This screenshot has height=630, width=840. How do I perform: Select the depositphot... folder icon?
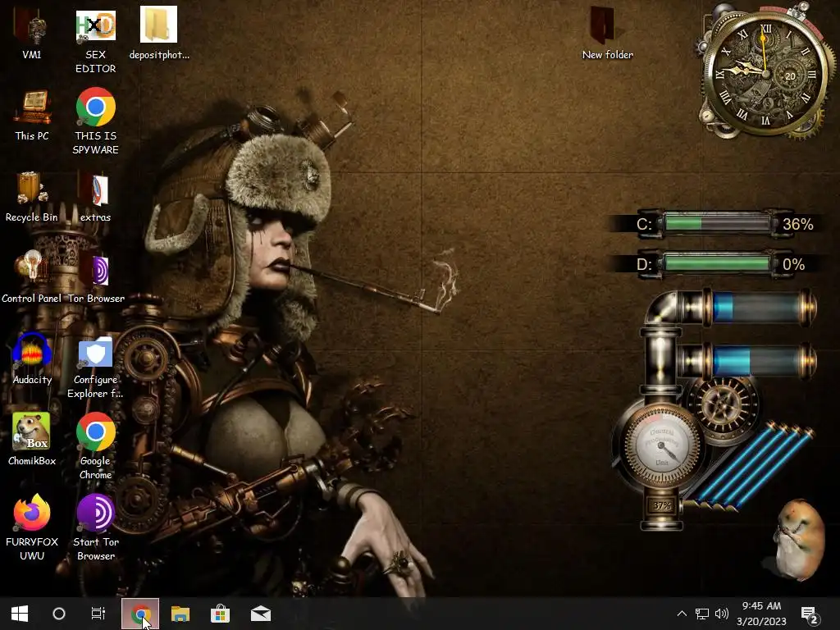point(159,33)
